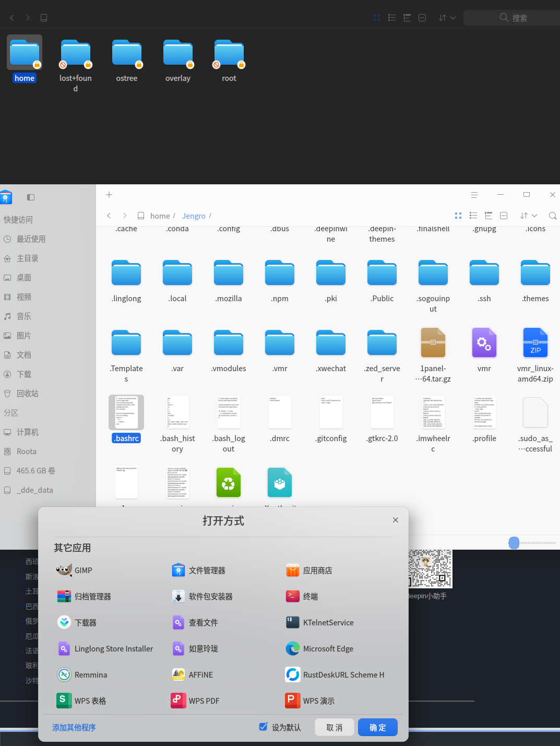Choose 应用商店 from the app list
The width and height of the screenshot is (560, 746).
click(x=309, y=570)
